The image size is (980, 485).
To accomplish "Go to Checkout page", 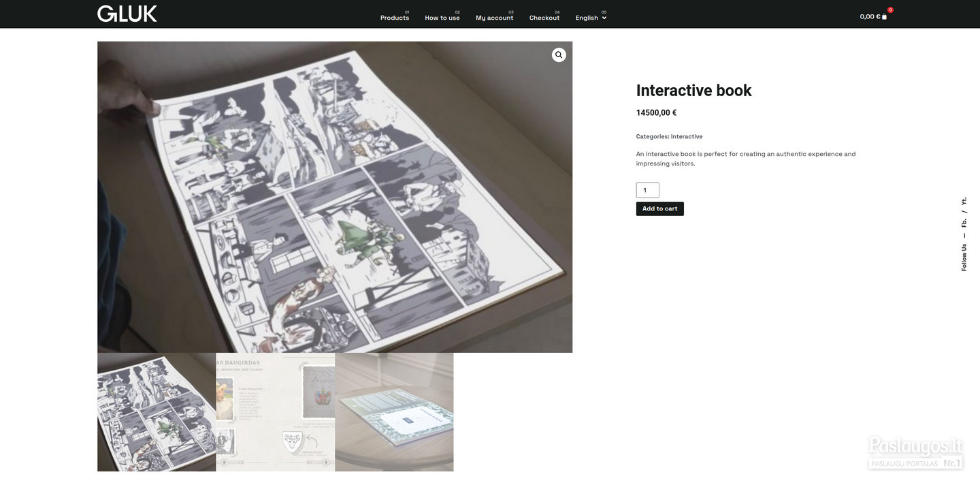I will click(x=544, y=18).
